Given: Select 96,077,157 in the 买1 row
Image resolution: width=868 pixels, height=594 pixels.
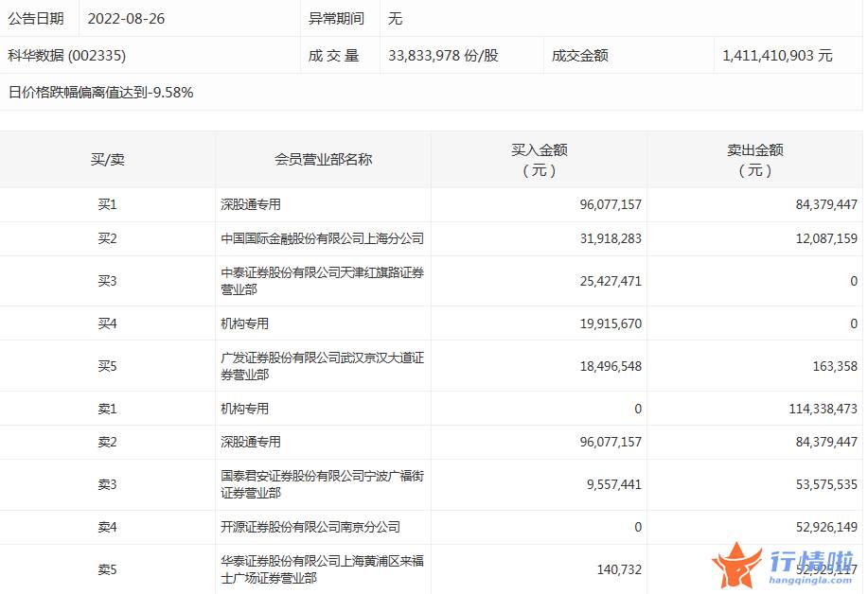Looking at the screenshot, I should pyautogui.click(x=611, y=204).
